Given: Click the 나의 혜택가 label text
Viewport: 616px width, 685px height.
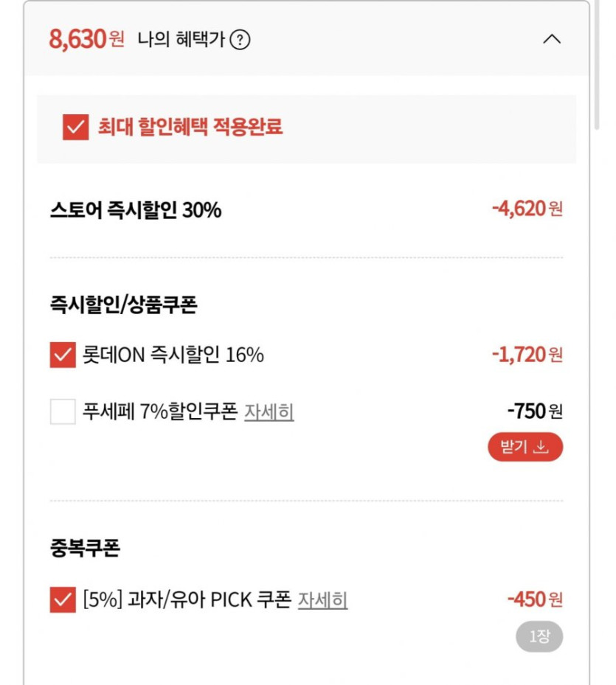Looking at the screenshot, I should tap(181, 40).
